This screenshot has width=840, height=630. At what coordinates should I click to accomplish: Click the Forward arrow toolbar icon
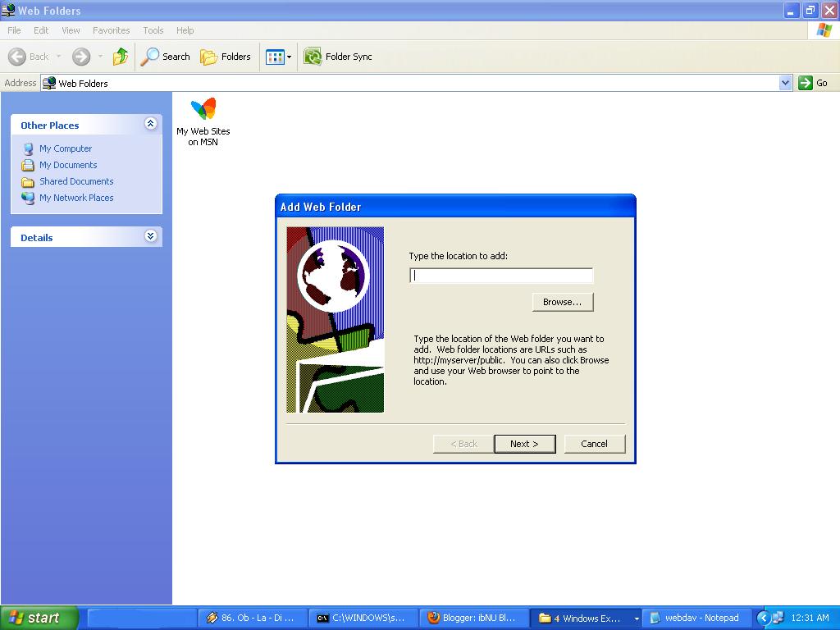click(x=81, y=57)
